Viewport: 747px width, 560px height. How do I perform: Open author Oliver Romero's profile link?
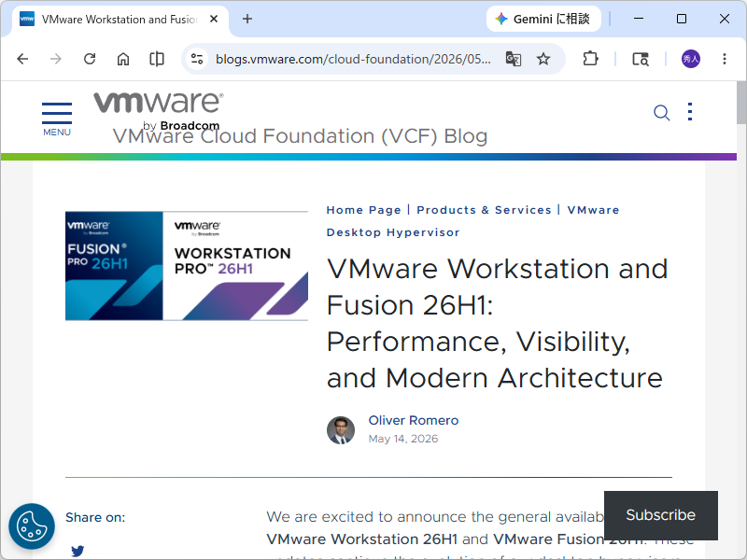[414, 421]
